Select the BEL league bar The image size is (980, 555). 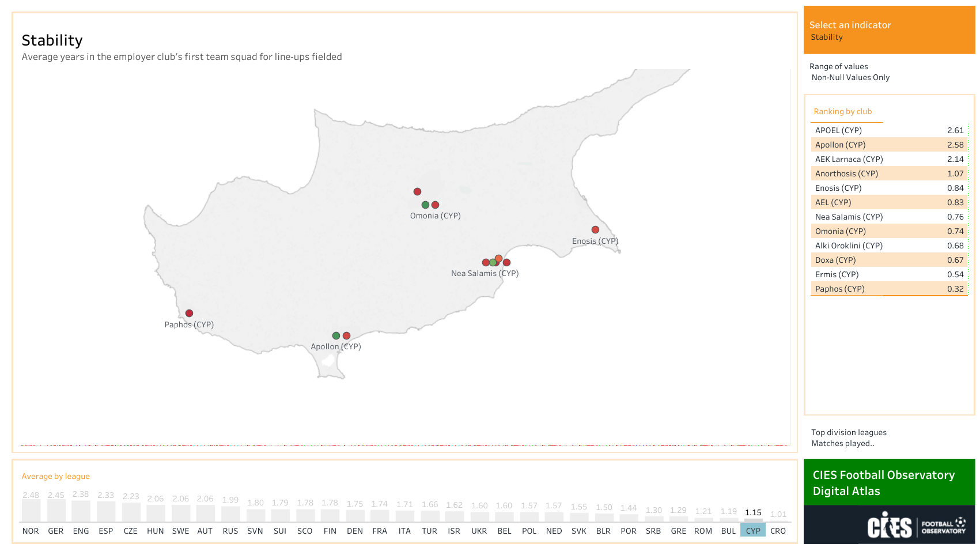click(x=505, y=517)
